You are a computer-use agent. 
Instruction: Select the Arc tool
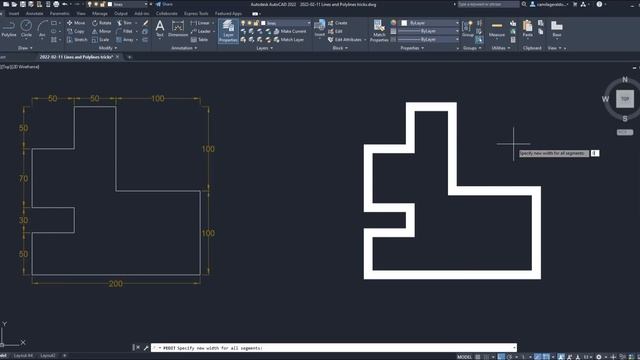click(x=42, y=29)
